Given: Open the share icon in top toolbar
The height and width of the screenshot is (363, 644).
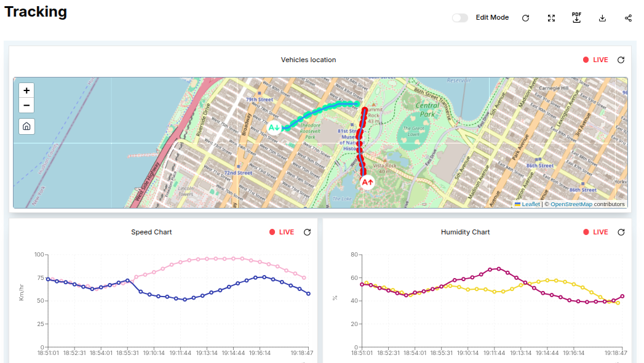Looking at the screenshot, I should tap(628, 18).
